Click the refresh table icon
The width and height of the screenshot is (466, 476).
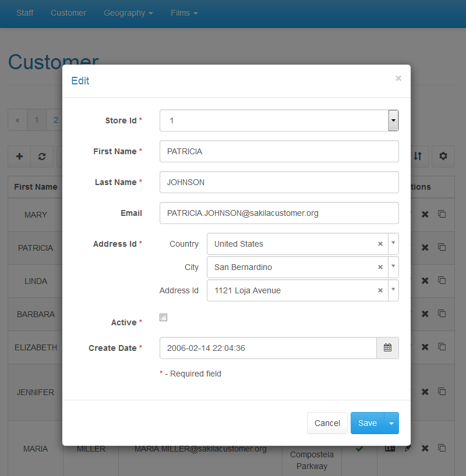pyautogui.click(x=42, y=157)
